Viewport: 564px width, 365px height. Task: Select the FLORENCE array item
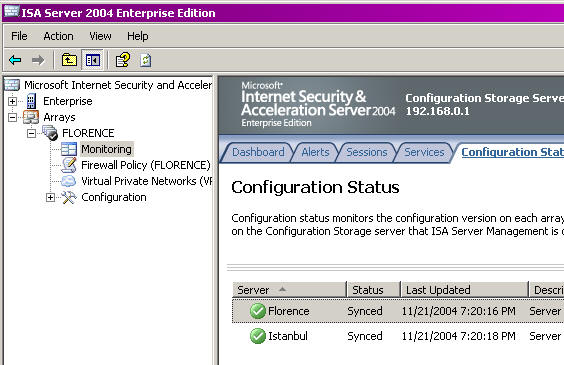point(88,133)
